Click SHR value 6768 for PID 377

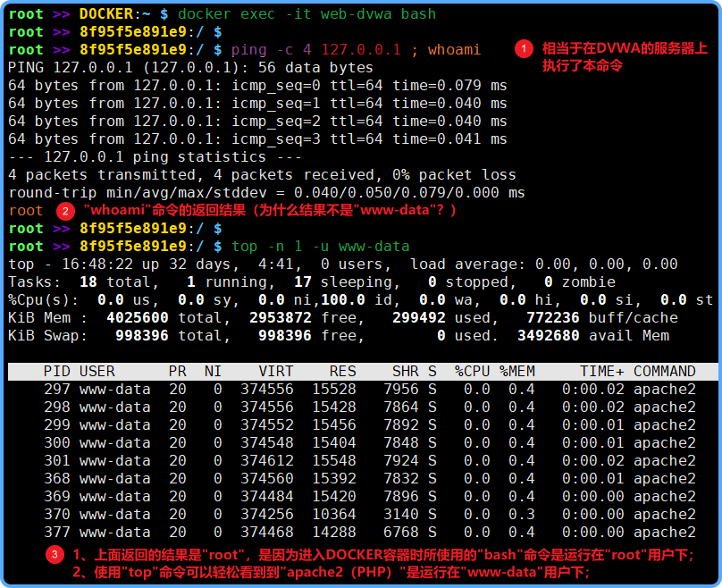pyautogui.click(x=401, y=533)
